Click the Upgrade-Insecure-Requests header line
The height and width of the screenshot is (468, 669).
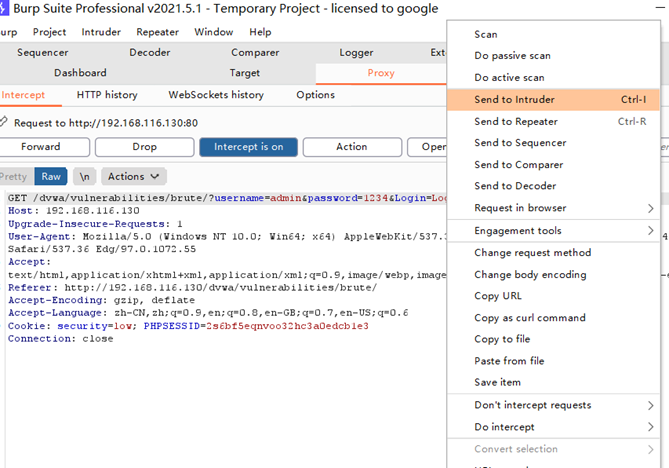pos(95,224)
